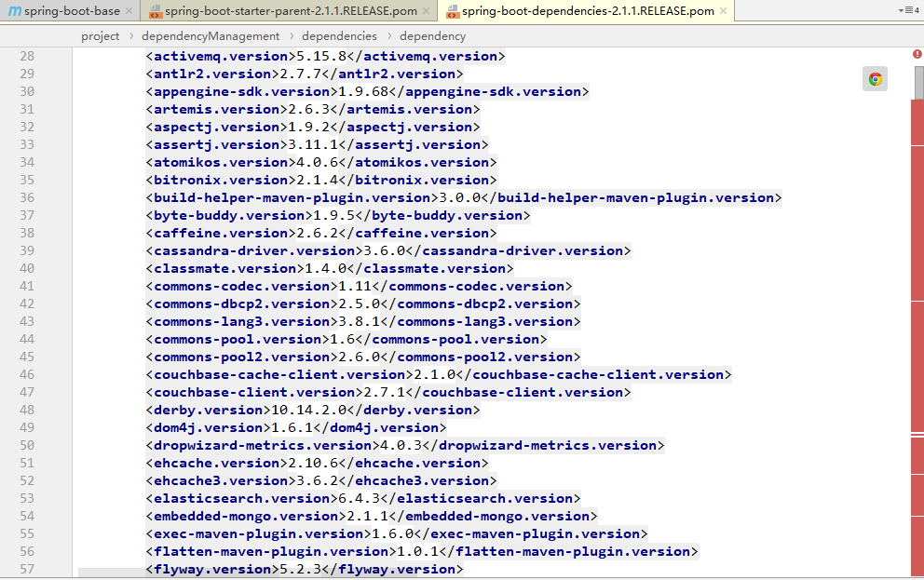Navigate to the dependencyManagement breadcrumb
Screen dimensions: 924x580
click(x=211, y=35)
